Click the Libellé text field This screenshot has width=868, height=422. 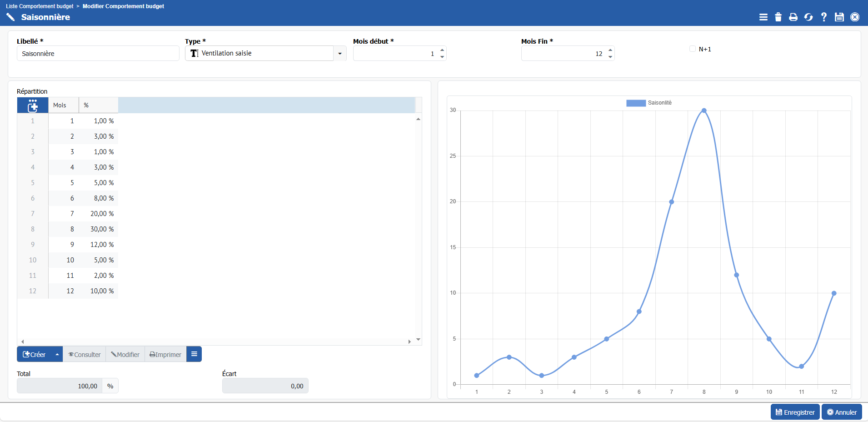pos(98,54)
